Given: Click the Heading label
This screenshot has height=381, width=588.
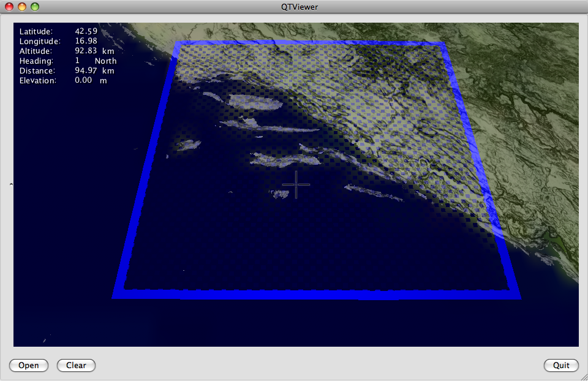Looking at the screenshot, I should tap(36, 61).
